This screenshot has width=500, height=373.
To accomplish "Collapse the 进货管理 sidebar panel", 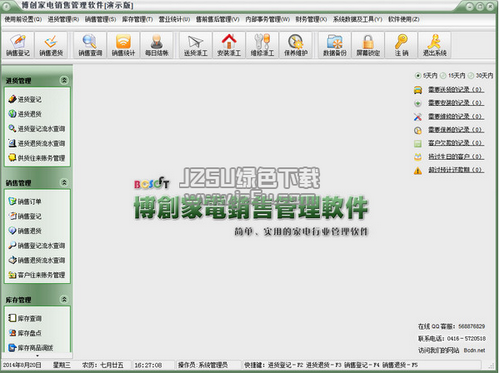I will point(64,80).
